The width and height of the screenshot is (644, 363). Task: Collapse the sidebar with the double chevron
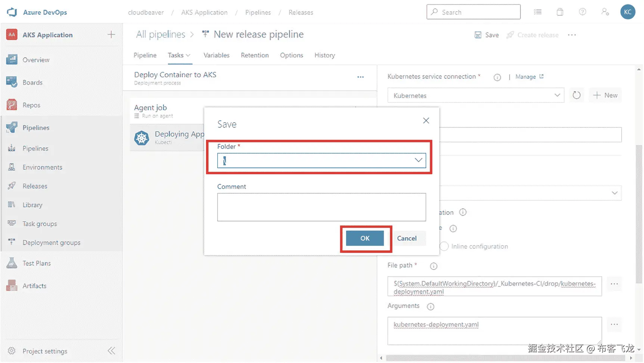(x=112, y=351)
